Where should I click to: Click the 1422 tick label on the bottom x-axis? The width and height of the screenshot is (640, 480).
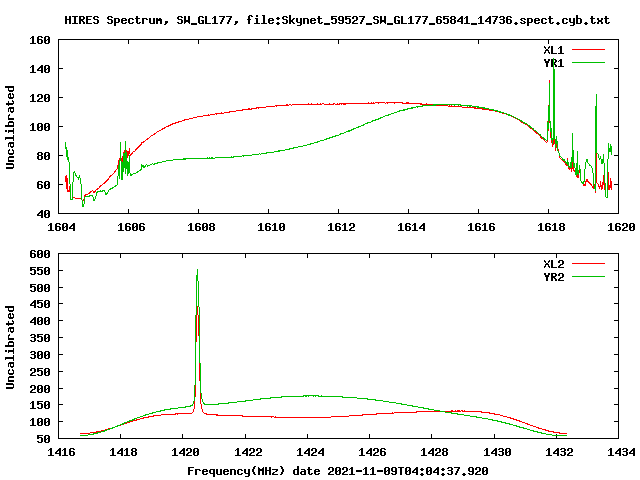tap(248, 452)
